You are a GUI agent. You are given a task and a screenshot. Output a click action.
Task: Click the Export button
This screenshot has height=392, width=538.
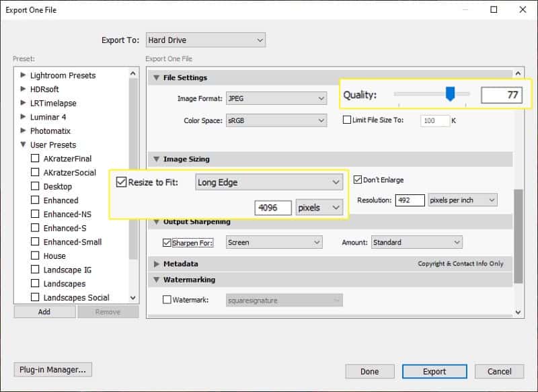(434, 371)
